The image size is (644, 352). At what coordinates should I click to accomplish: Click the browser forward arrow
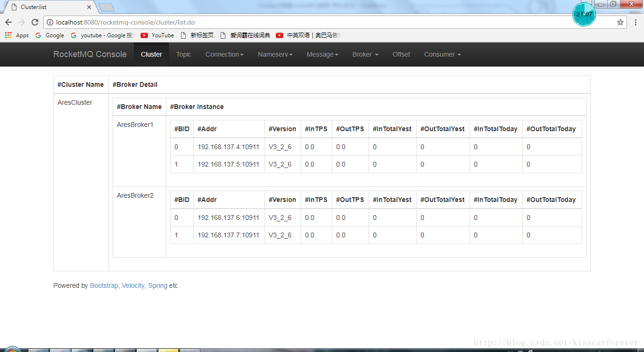pos(22,22)
